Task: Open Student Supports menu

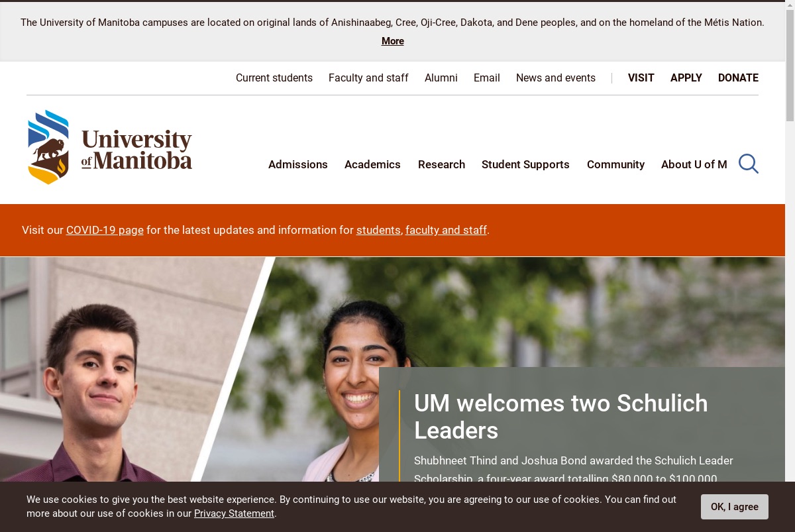Action: [525, 164]
